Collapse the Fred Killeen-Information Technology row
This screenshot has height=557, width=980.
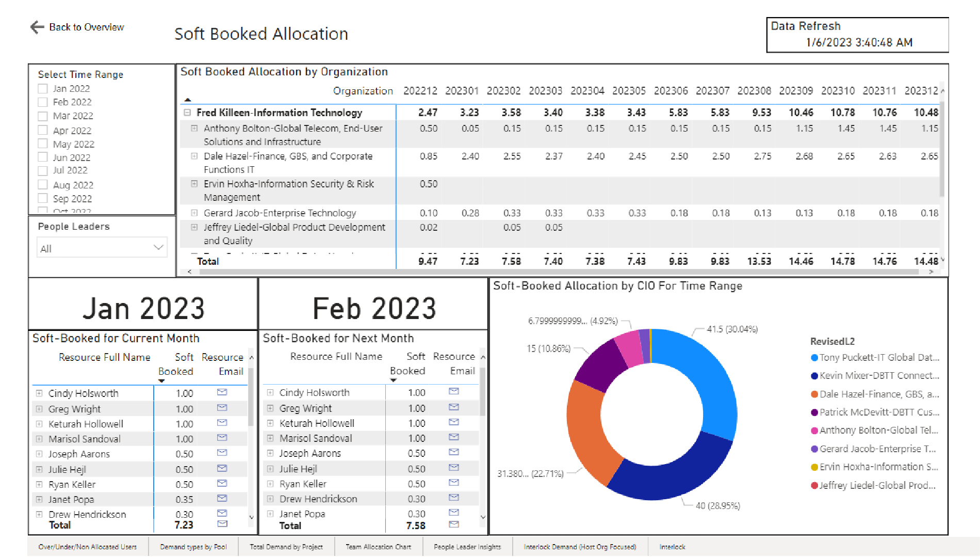[187, 112]
